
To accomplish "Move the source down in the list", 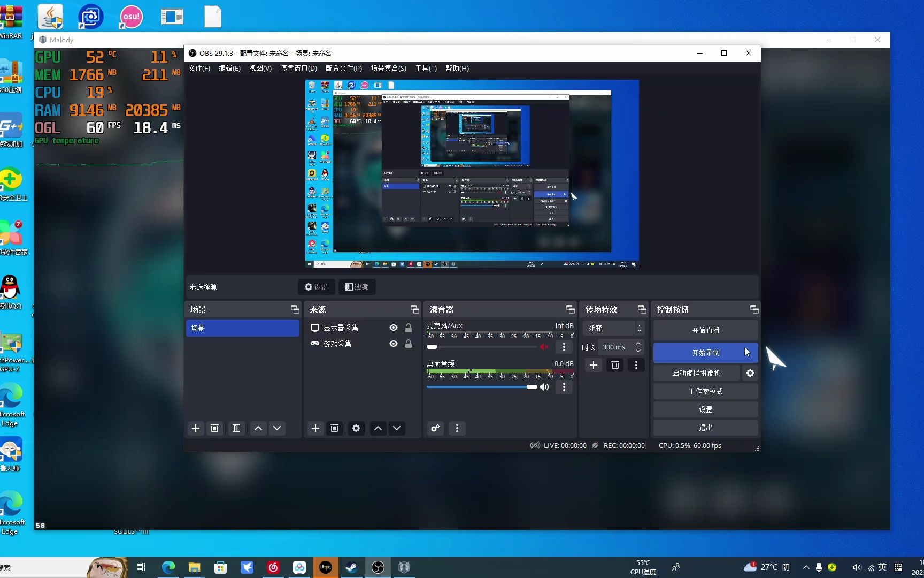I will click(x=397, y=428).
